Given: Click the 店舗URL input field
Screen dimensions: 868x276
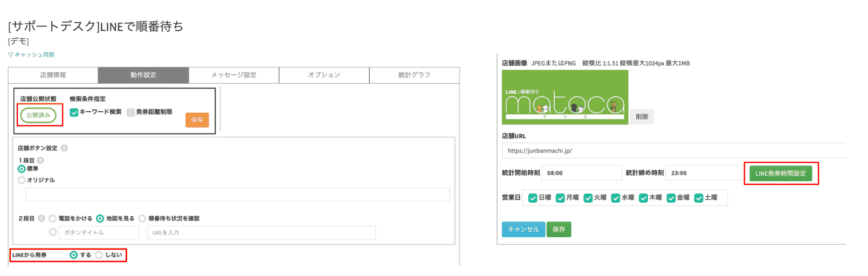Looking at the screenshot, I should point(674,150).
